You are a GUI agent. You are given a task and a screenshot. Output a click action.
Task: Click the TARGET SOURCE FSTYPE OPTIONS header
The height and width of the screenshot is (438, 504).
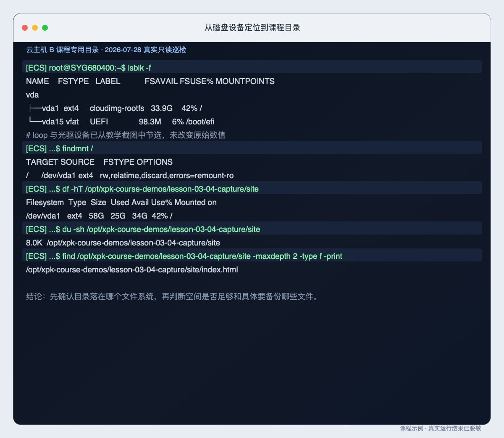tap(99, 162)
